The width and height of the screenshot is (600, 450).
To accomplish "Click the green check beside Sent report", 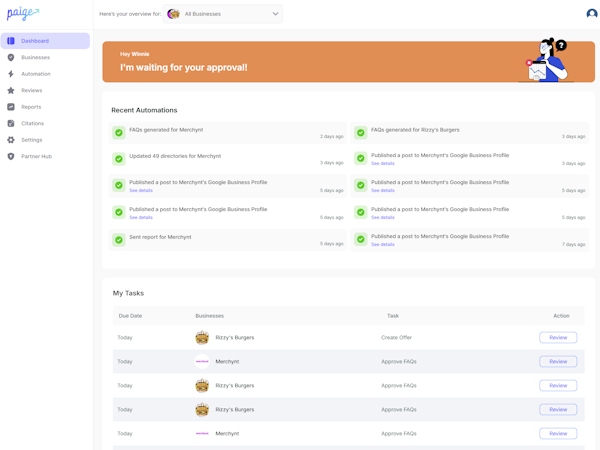I will click(119, 240).
